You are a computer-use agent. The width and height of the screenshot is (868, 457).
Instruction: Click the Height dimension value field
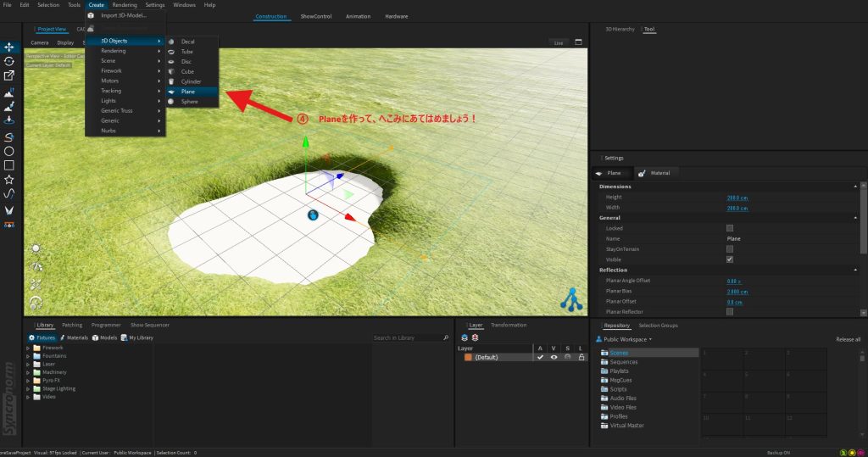pos(737,198)
